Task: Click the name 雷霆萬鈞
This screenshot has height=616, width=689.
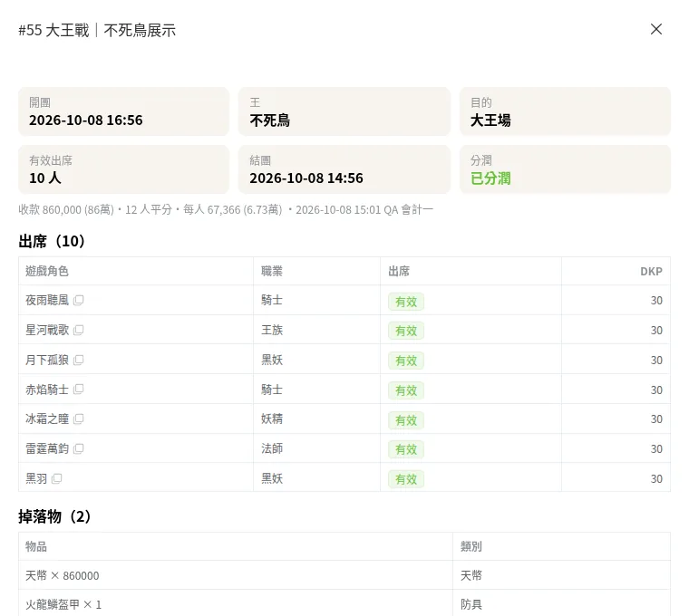Action: pyautogui.click(x=47, y=448)
